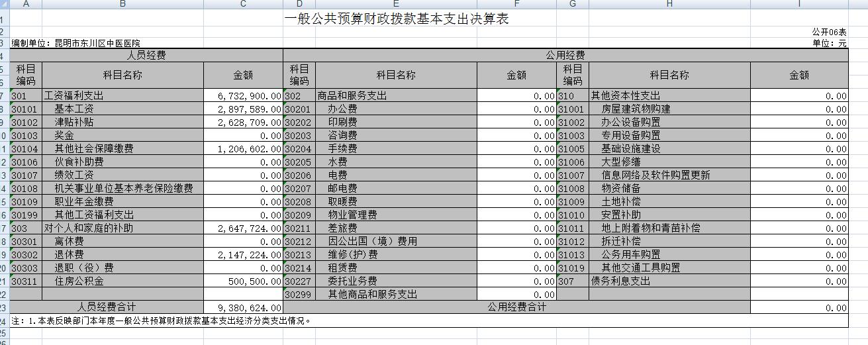Select the 离休费 cell
Image resolution: width=868 pixels, height=345 pixels.
[x=122, y=241]
